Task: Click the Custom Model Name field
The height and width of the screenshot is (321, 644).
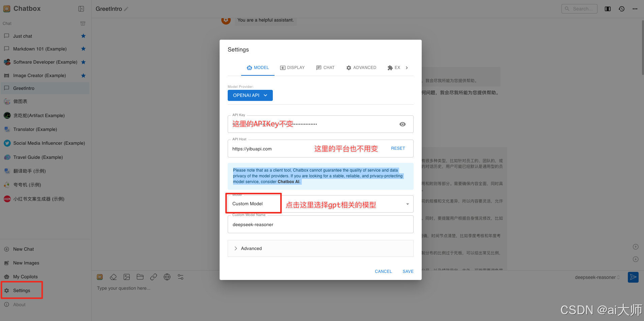Action: (321, 224)
